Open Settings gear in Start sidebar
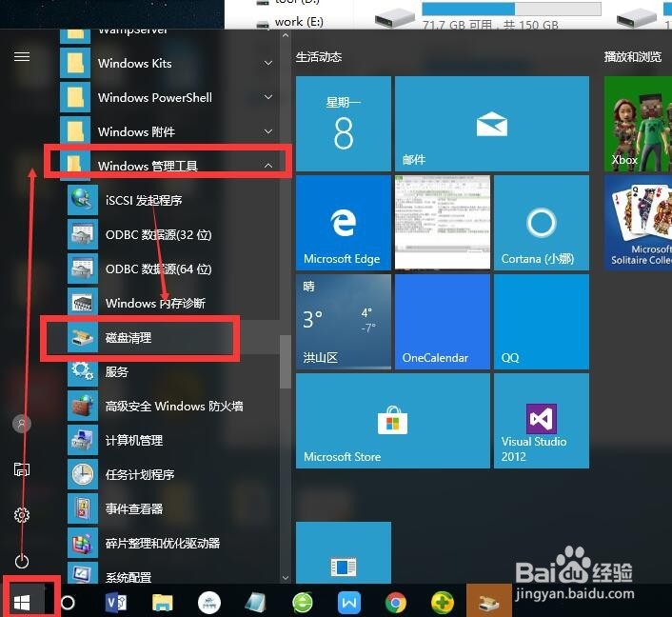 click(x=22, y=514)
